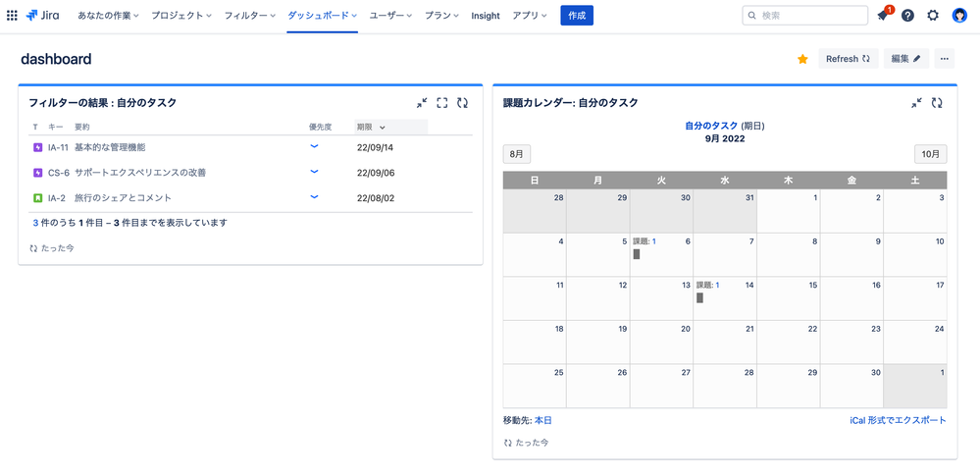The width and height of the screenshot is (980, 476).
Task: Click the epic type icon for CS-6
Action: [37, 173]
